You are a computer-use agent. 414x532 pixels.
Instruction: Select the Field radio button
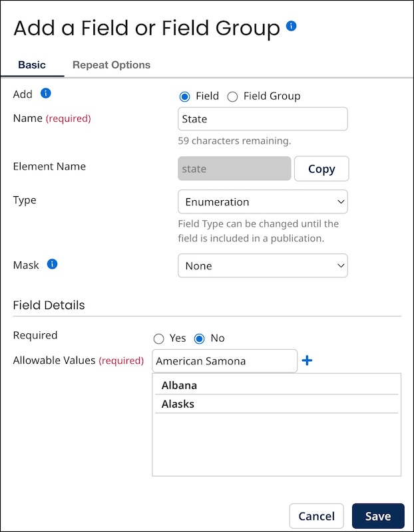pos(184,96)
